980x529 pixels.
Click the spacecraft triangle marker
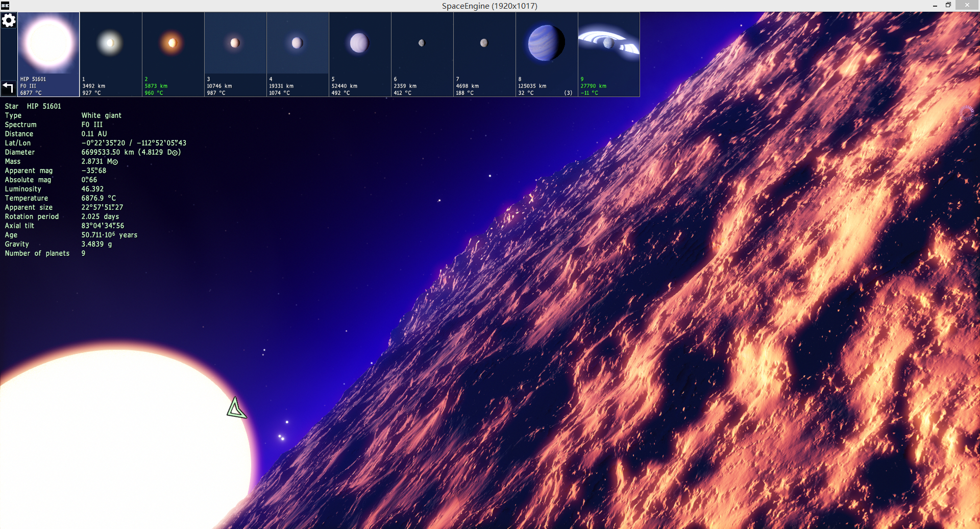[x=236, y=408]
